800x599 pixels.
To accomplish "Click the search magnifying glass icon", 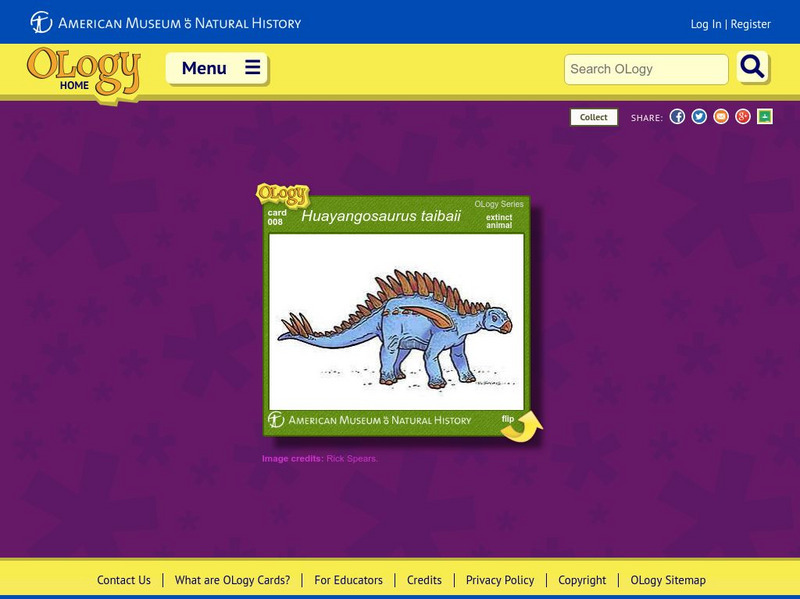I will [x=752, y=69].
